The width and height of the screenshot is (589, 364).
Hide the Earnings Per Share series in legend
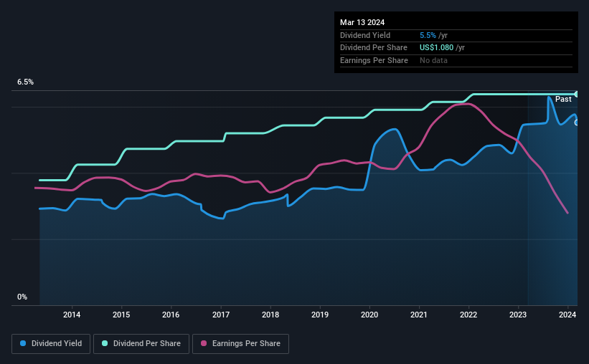[242, 344]
